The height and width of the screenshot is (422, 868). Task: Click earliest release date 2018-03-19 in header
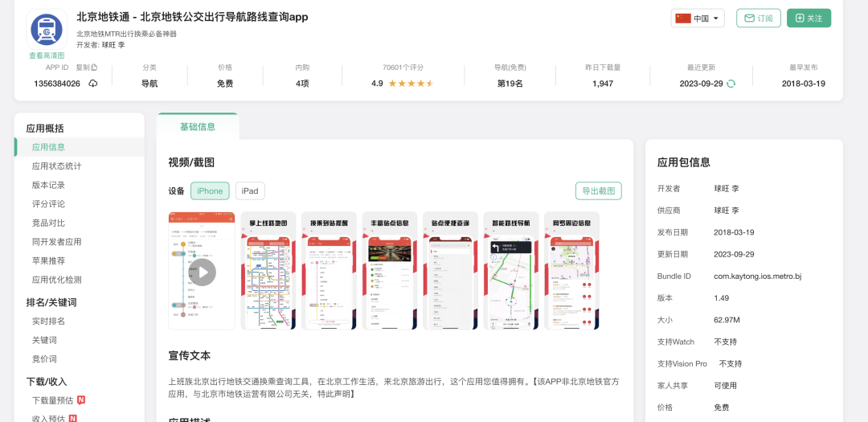803,84
